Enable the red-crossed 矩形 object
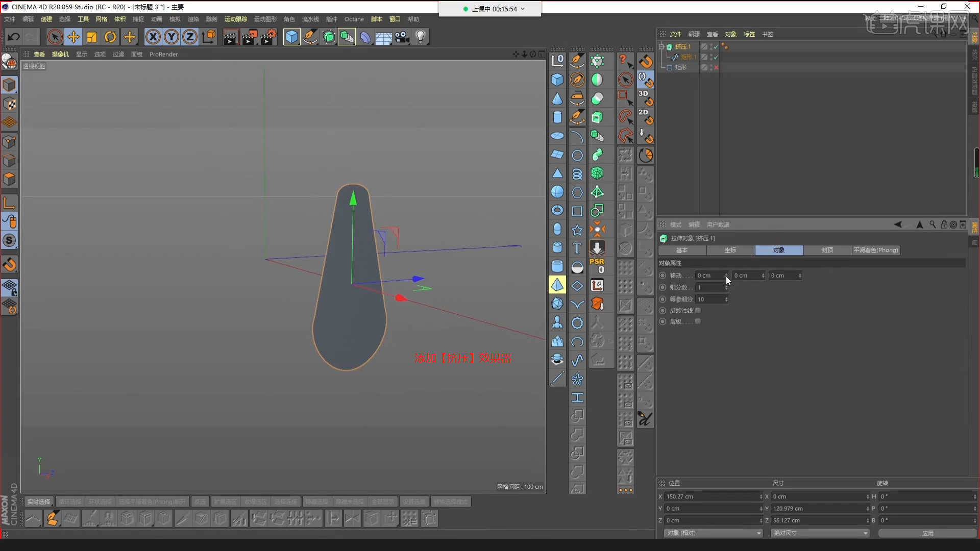 coord(716,67)
